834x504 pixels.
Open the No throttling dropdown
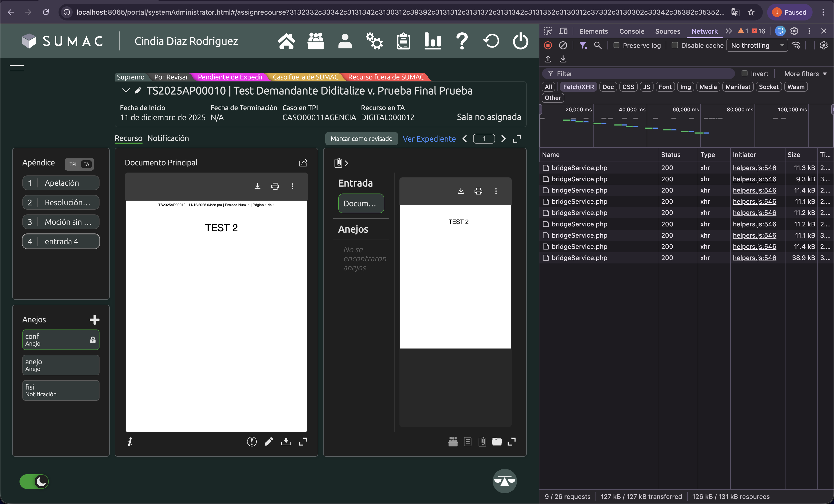757,45
